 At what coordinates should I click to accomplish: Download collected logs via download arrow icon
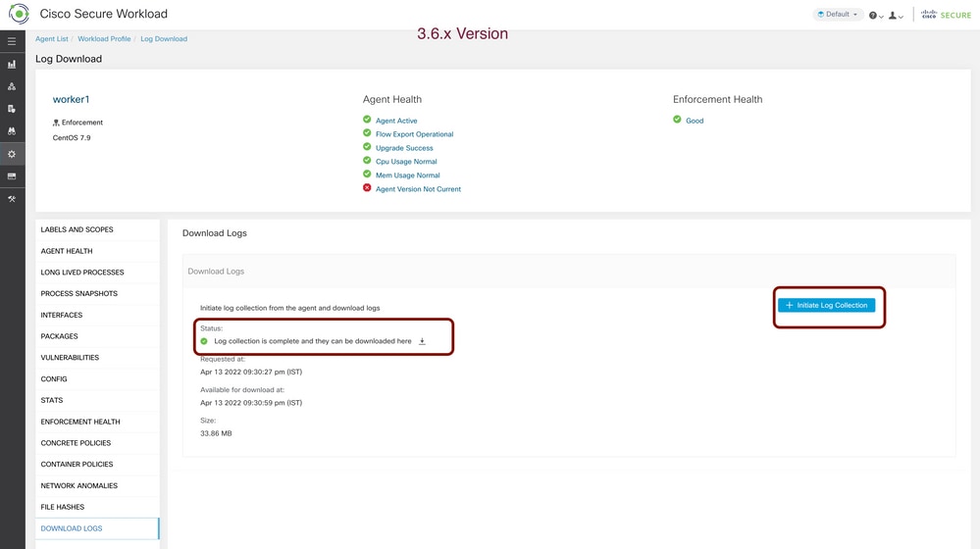pyautogui.click(x=422, y=341)
